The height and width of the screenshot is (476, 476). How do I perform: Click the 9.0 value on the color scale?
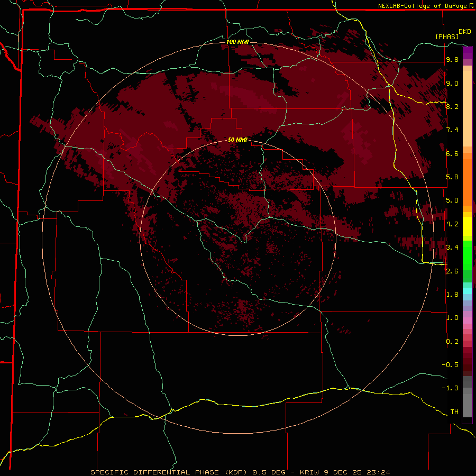coord(452,83)
